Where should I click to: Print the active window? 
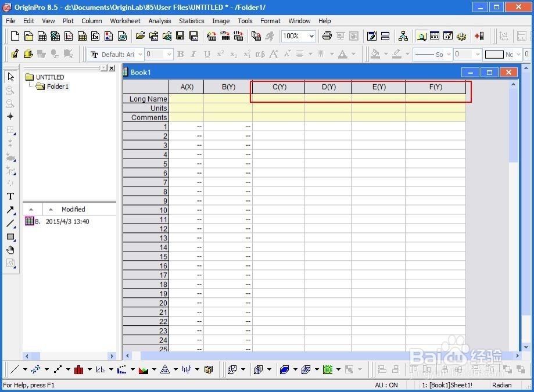pyautogui.click(x=327, y=36)
